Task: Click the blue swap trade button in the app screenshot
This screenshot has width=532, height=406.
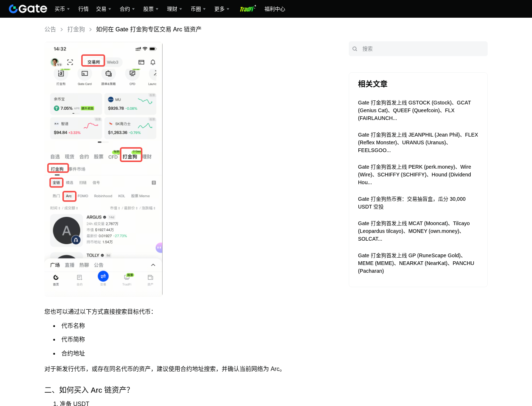Action: click(x=103, y=276)
